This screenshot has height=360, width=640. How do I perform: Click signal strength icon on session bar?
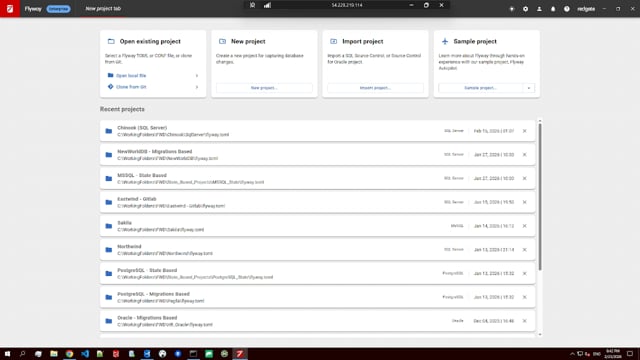click(267, 5)
